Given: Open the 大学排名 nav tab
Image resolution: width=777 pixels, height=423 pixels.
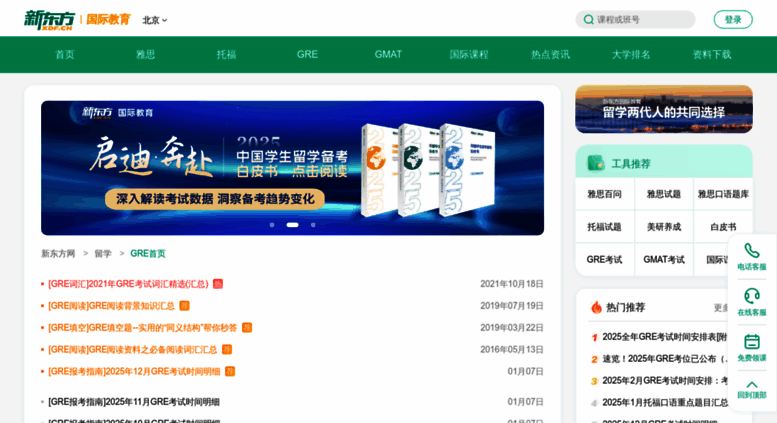Looking at the screenshot, I should [631, 54].
